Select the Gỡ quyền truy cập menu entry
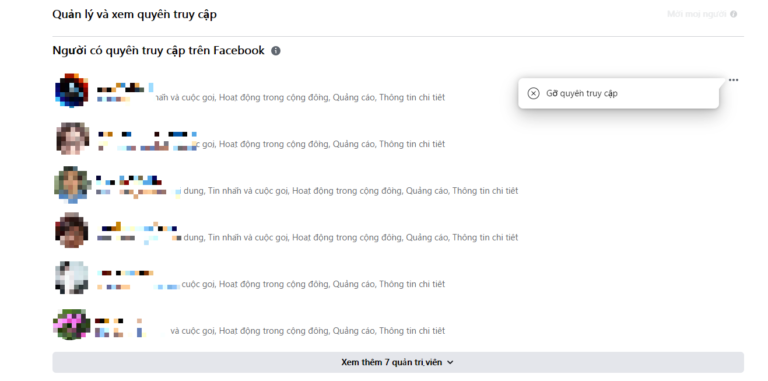Viewport: 768px width, 381px height. point(619,93)
